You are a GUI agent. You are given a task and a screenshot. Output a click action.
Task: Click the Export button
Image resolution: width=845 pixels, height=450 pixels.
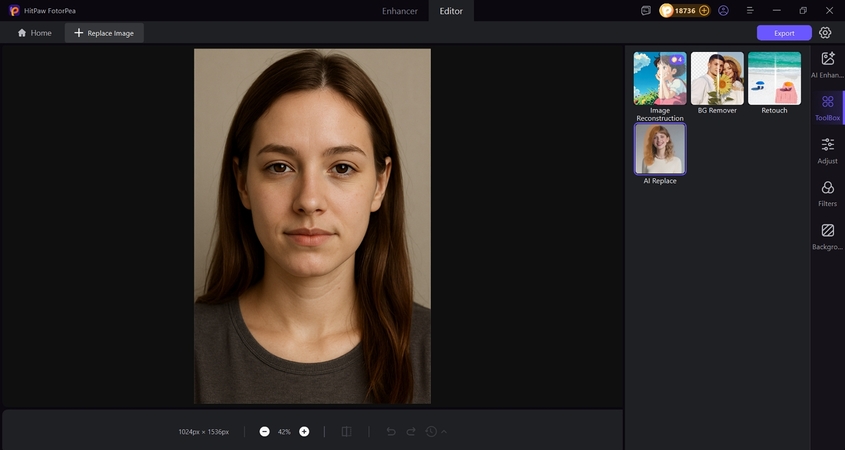pos(784,33)
